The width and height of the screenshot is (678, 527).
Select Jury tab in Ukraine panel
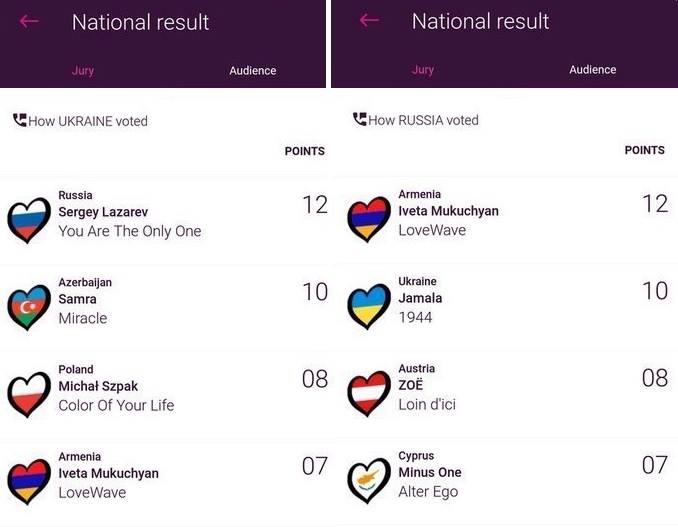[83, 71]
